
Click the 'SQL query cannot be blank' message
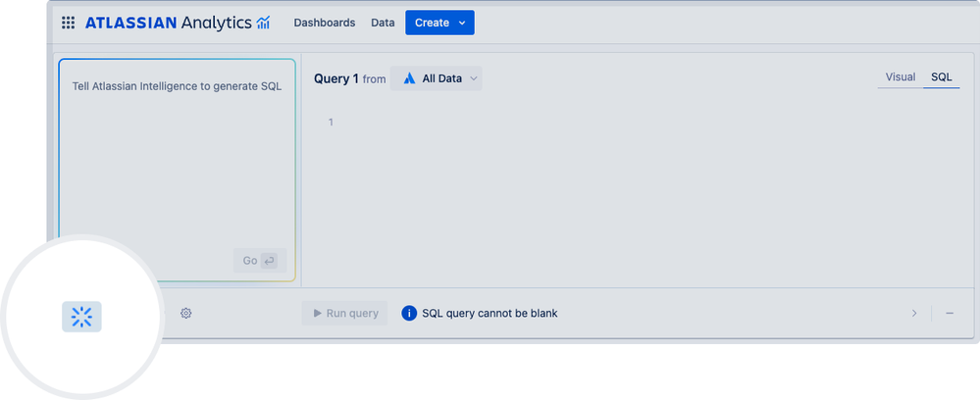pyautogui.click(x=490, y=313)
